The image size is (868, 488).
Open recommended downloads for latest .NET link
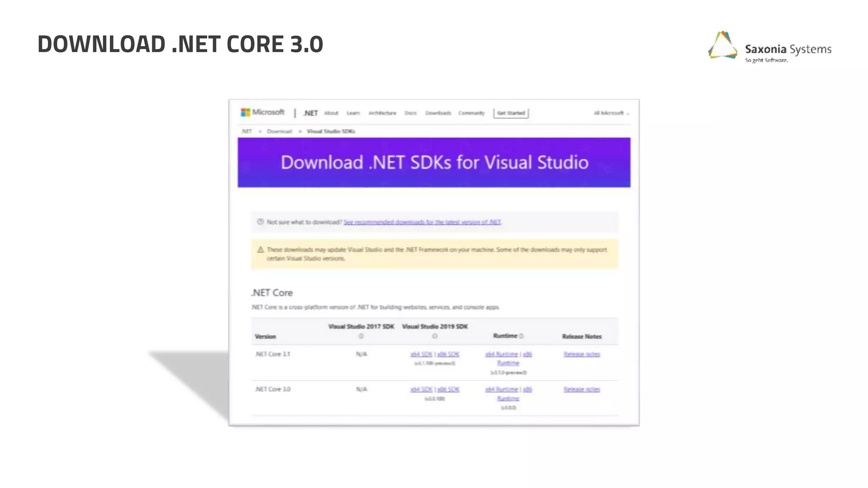[422, 222]
